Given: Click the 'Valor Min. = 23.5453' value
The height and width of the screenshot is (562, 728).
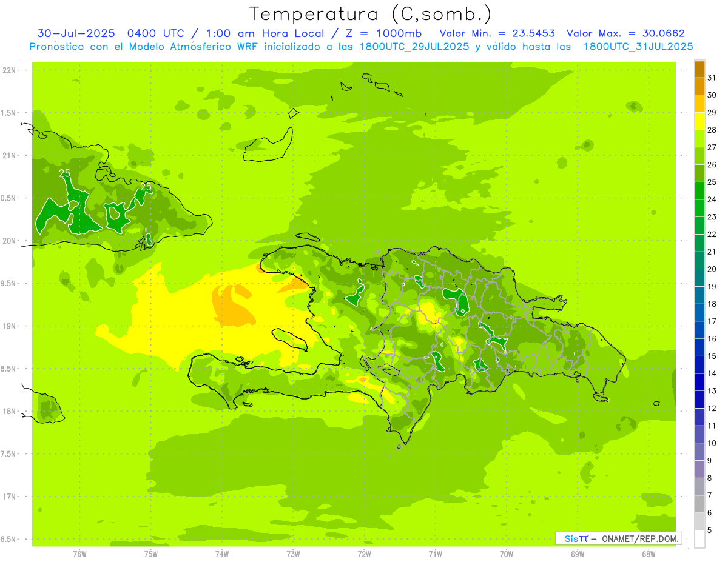Looking at the screenshot, I should [x=497, y=33].
